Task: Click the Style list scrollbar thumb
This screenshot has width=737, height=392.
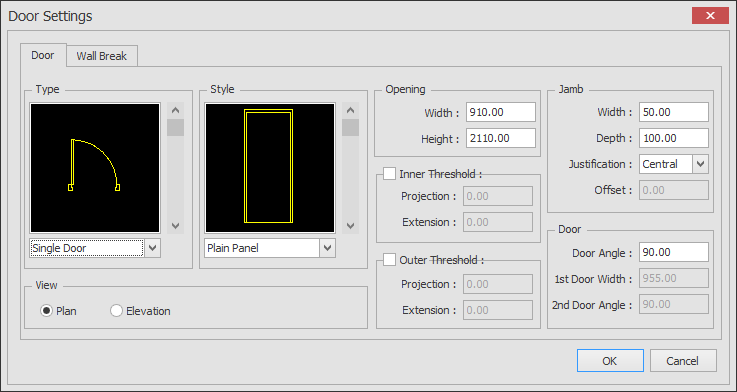Action: [350, 127]
